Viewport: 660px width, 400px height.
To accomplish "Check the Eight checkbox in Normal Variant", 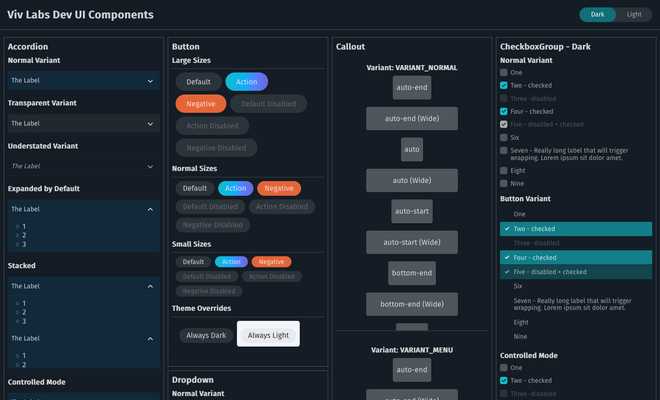I will click(504, 171).
